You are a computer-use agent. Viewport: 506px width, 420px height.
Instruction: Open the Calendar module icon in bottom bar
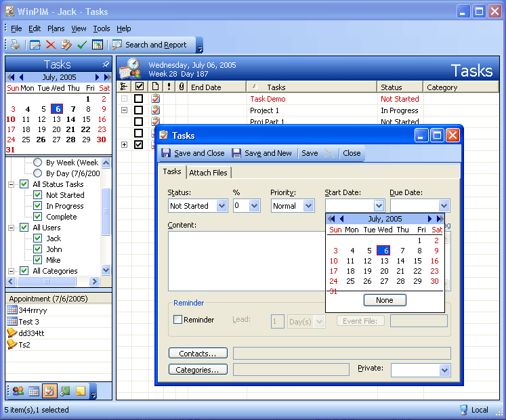pos(33,391)
